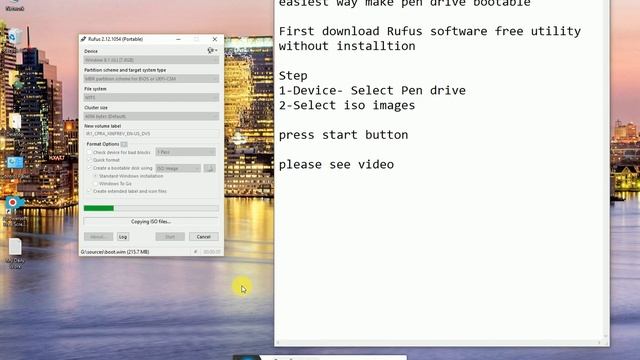The width and height of the screenshot is (640, 360).
Task: Click the Rufus app icon in title bar
Action: click(x=83, y=39)
